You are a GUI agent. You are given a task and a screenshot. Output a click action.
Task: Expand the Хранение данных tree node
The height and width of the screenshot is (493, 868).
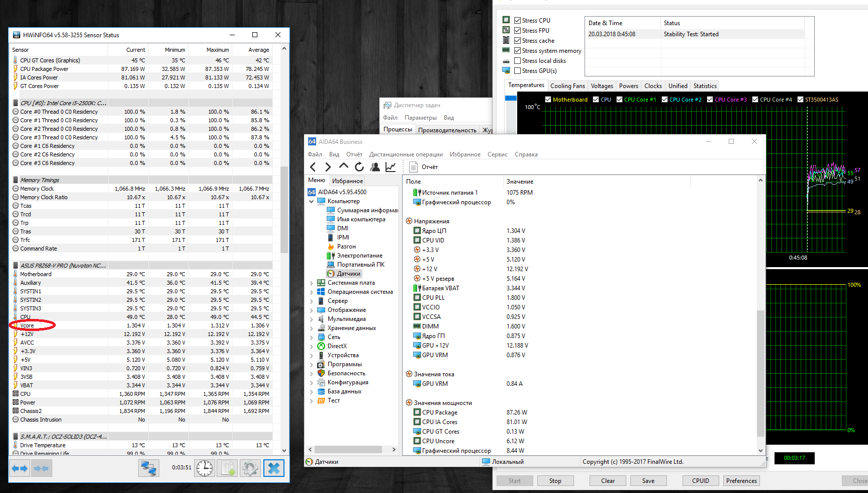(x=312, y=328)
